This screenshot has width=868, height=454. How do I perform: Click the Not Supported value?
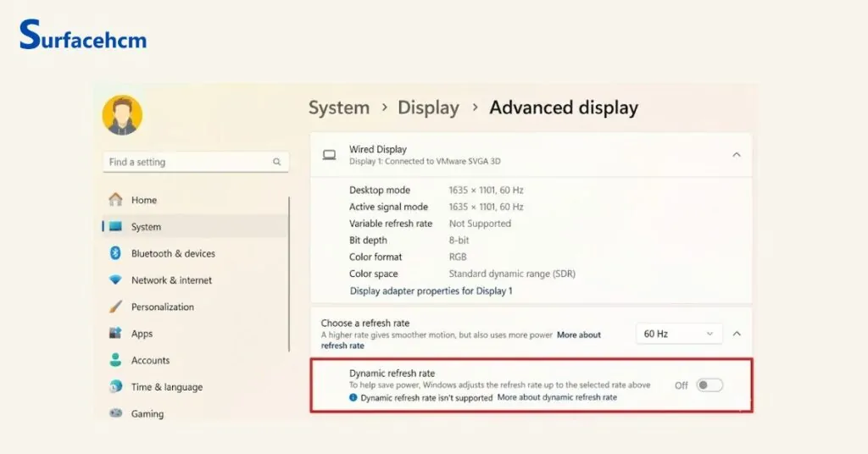480,224
